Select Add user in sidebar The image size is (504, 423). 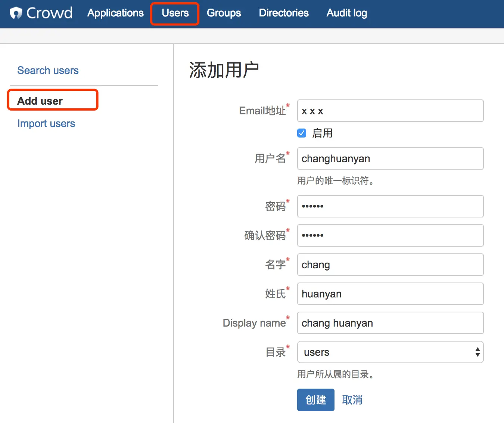[x=40, y=101]
